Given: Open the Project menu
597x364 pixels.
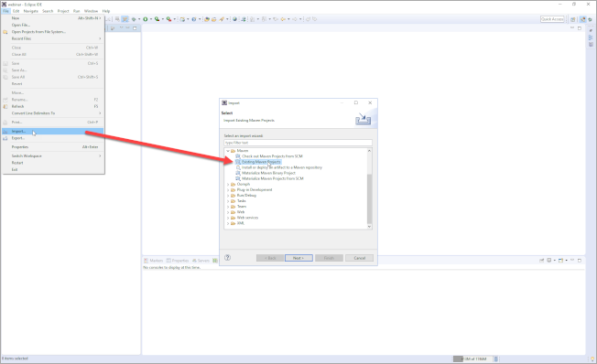Looking at the screenshot, I should click(x=63, y=11).
